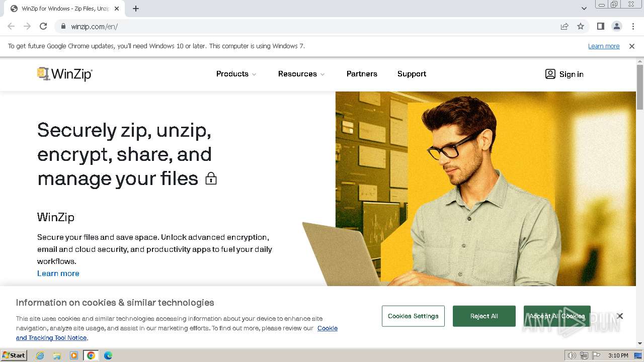The image size is (644, 362).
Task: Open the Windows Start menu
Action: click(14, 355)
